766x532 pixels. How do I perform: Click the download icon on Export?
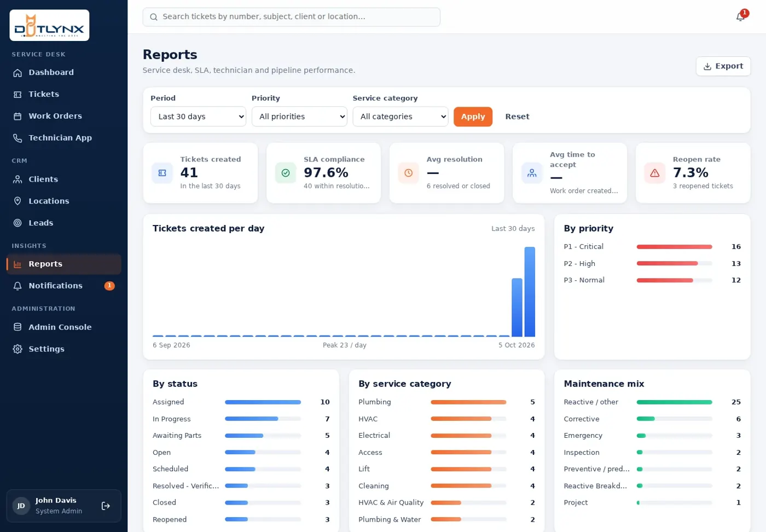(707, 66)
